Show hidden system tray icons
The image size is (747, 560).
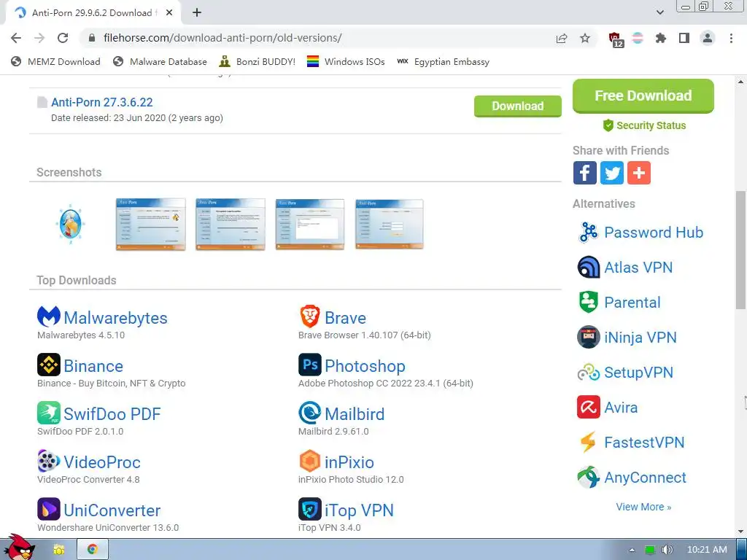point(632,550)
